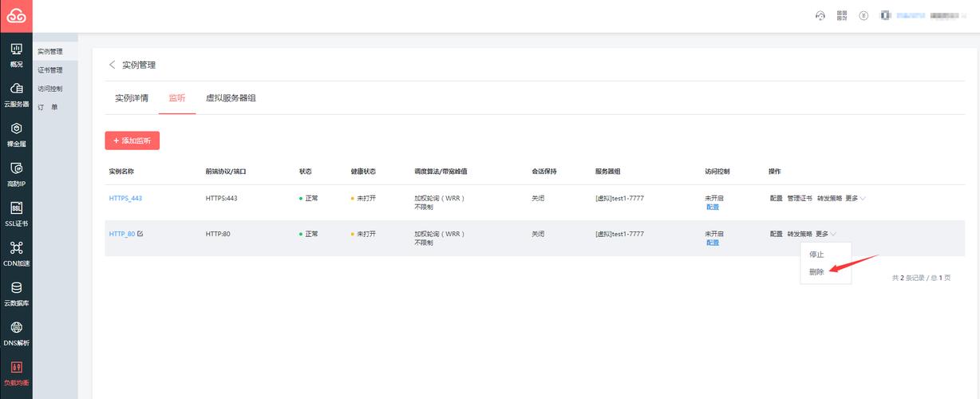Click 配置 operation for HTTPS_443 row
The width and height of the screenshot is (980, 399).
click(x=776, y=198)
